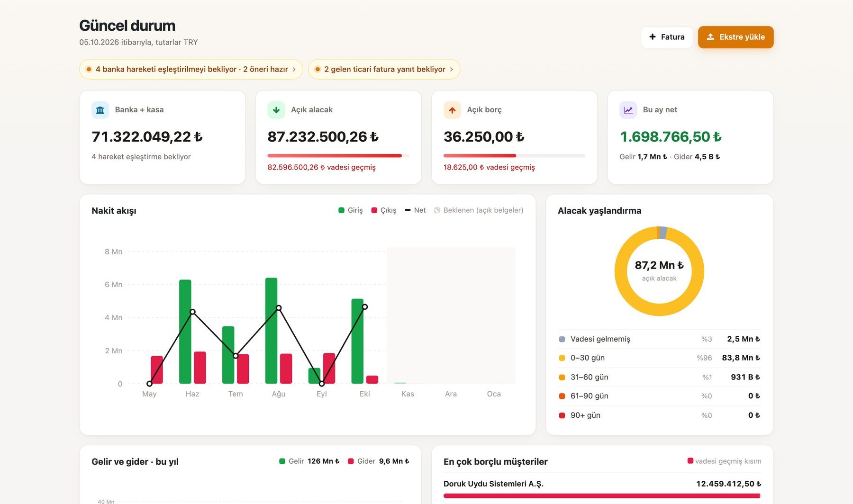Open the chevron on banka hareketi alert
The image size is (853, 504).
point(294,69)
